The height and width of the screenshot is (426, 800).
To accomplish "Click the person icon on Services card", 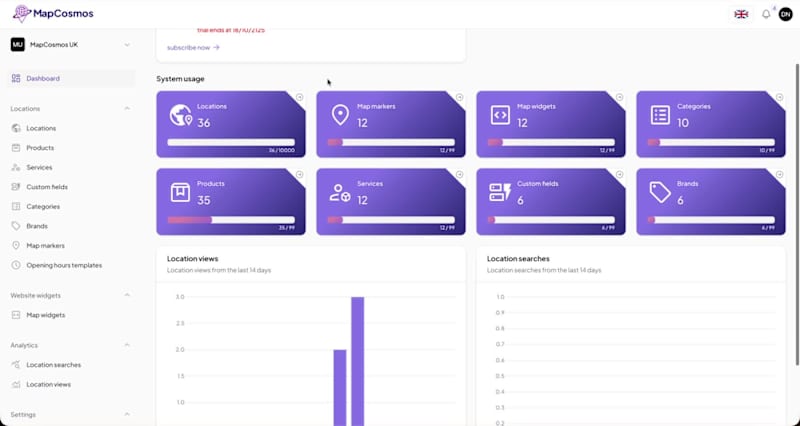I will (340, 193).
